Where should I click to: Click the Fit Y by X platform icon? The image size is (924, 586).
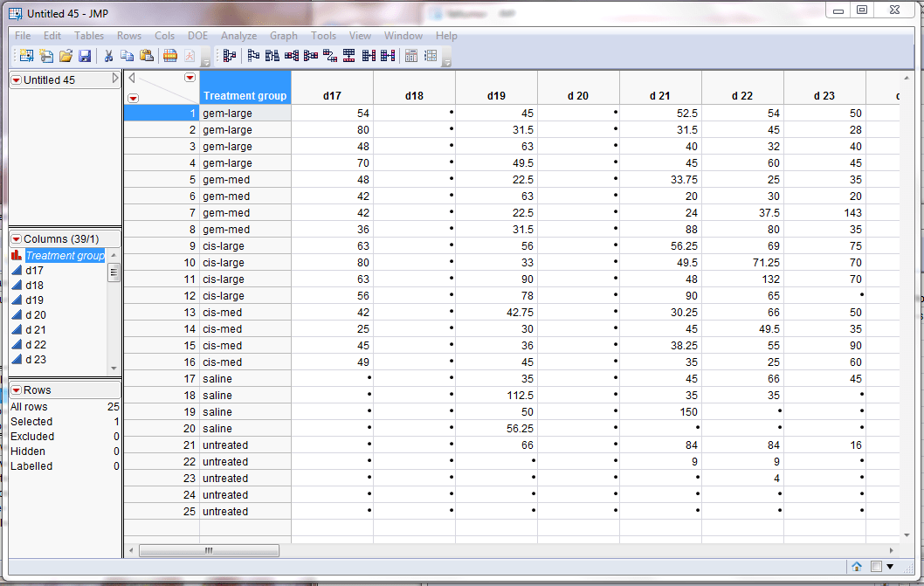pos(253,55)
